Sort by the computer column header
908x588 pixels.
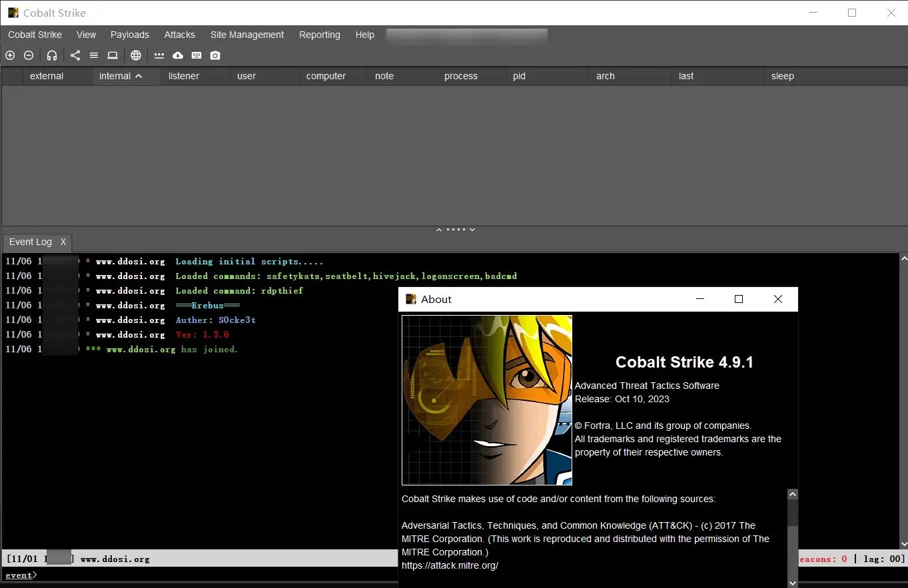334,76
